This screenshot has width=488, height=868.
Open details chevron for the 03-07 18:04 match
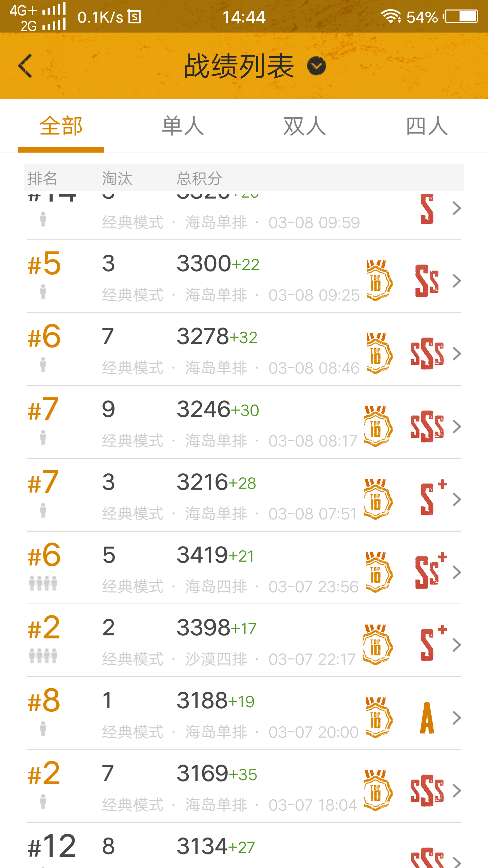[x=457, y=791]
